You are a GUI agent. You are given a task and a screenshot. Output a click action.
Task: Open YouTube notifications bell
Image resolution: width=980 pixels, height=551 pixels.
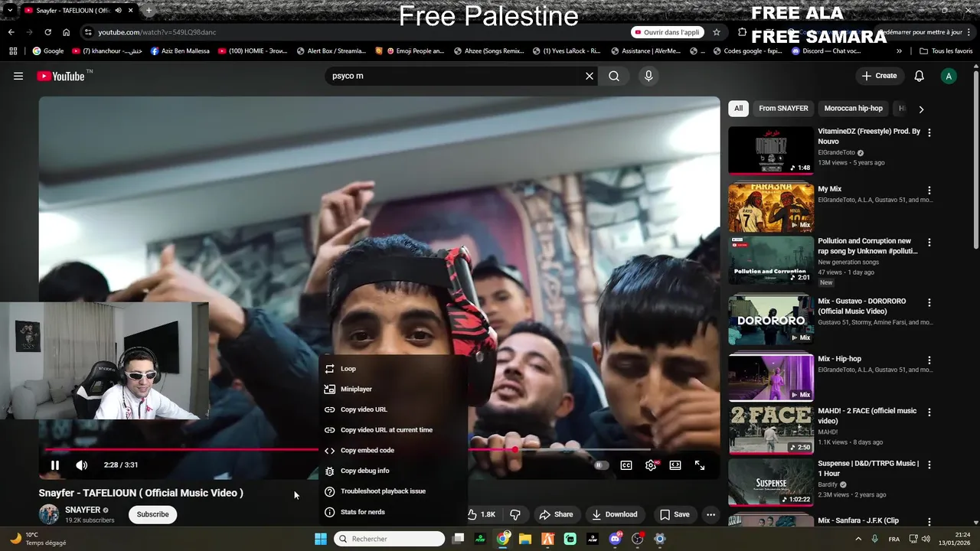(920, 76)
